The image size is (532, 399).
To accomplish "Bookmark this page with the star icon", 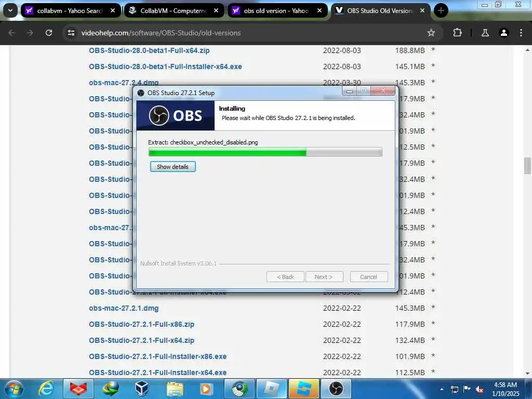I will click(x=431, y=33).
